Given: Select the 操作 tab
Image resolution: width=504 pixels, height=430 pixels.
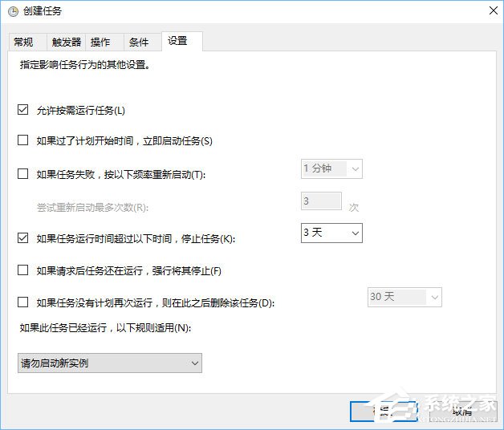Looking at the screenshot, I should click(x=105, y=42).
